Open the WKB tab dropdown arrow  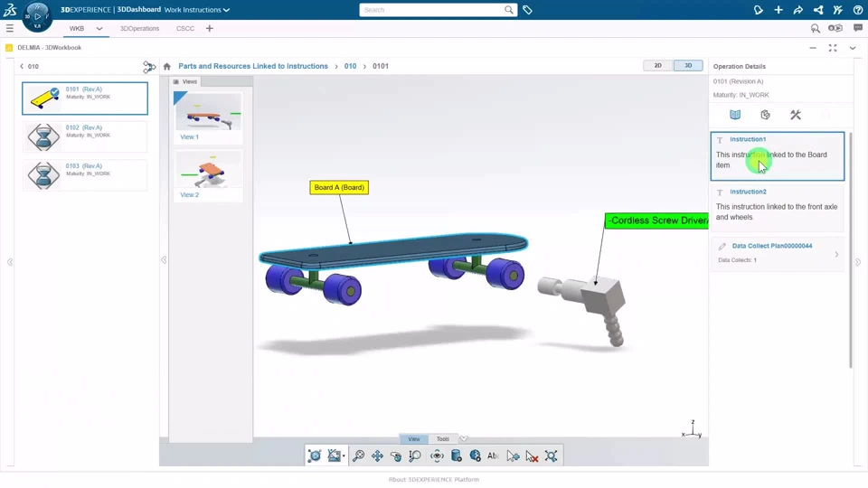pos(99,28)
